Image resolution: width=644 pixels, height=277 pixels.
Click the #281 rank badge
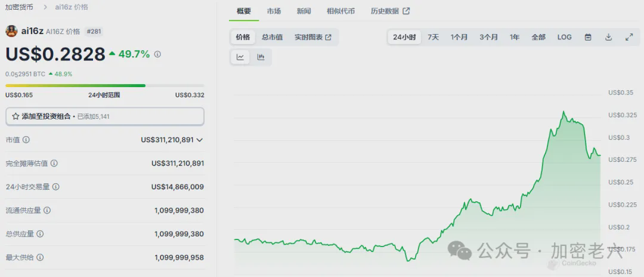pos(94,31)
